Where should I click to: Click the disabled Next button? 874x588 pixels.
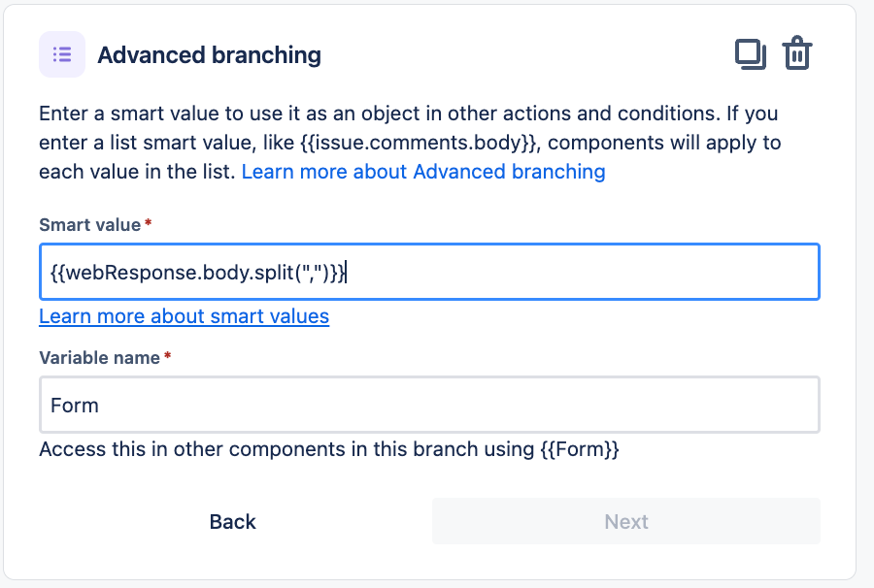point(626,521)
